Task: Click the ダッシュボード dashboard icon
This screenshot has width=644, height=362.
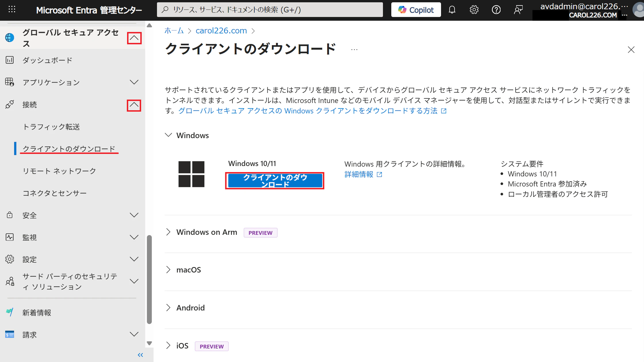Action: [x=9, y=60]
